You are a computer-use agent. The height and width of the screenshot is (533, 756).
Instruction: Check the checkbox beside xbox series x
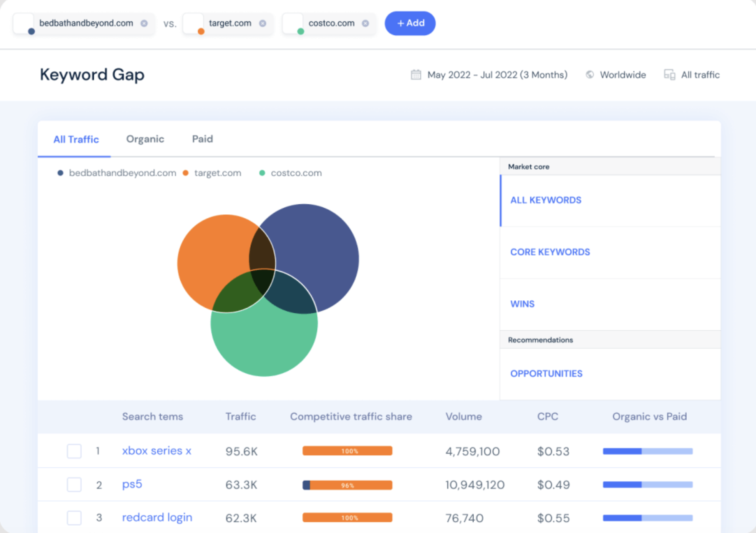74,451
